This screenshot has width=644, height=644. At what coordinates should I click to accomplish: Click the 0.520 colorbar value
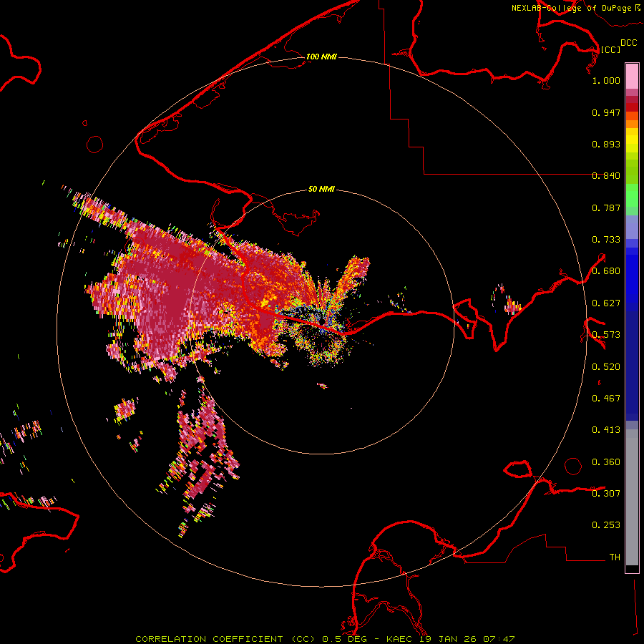coord(606,367)
